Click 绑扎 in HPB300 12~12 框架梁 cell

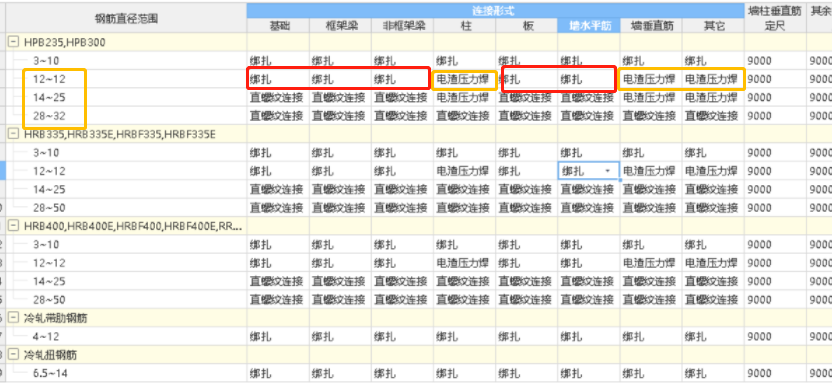click(323, 79)
